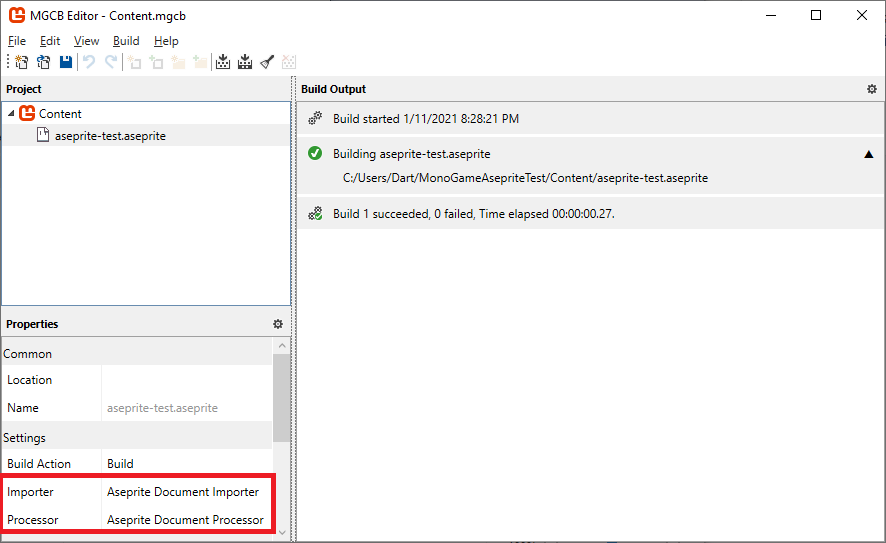Click the Project panel header
Viewport: 886px width, 543px height.
tap(146, 89)
